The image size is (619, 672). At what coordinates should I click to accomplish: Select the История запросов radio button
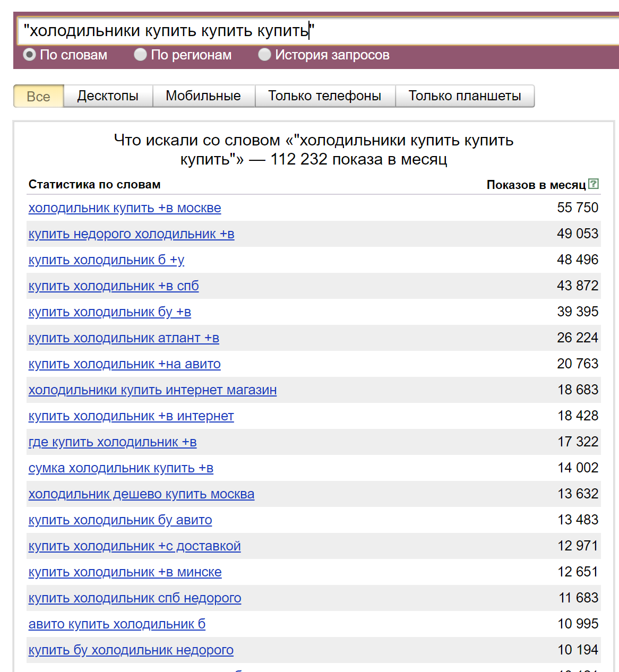coord(264,55)
